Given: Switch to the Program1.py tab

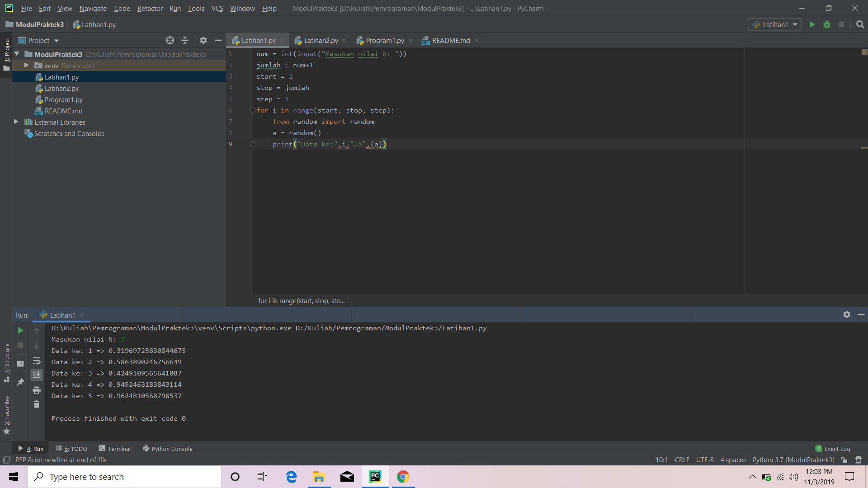Looking at the screenshot, I should (x=385, y=40).
